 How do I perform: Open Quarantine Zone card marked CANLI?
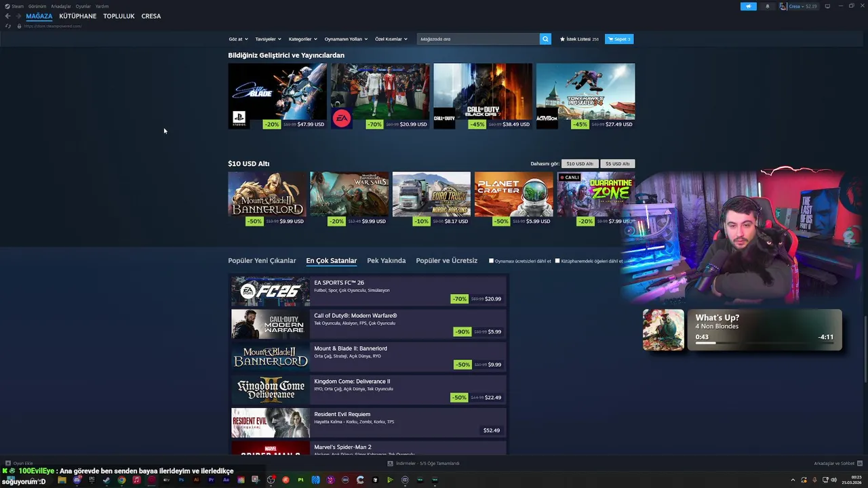(x=595, y=199)
